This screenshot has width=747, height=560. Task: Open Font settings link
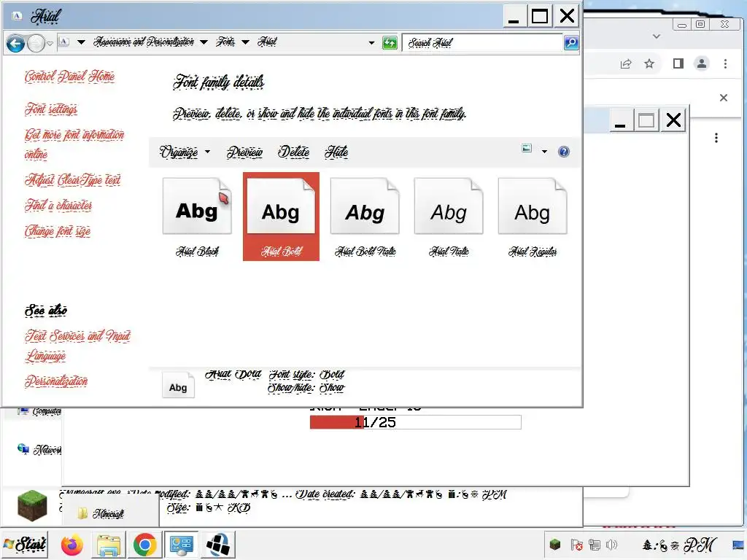click(51, 109)
